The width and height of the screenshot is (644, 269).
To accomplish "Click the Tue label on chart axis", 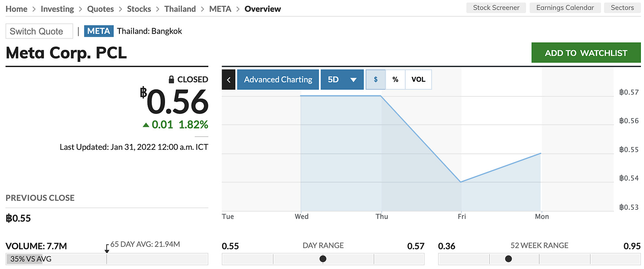I will (x=228, y=216).
